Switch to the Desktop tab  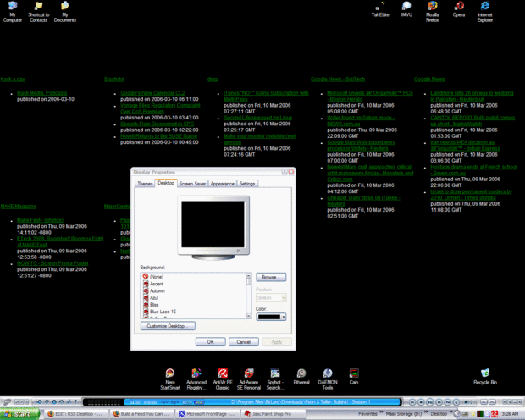pos(166,183)
